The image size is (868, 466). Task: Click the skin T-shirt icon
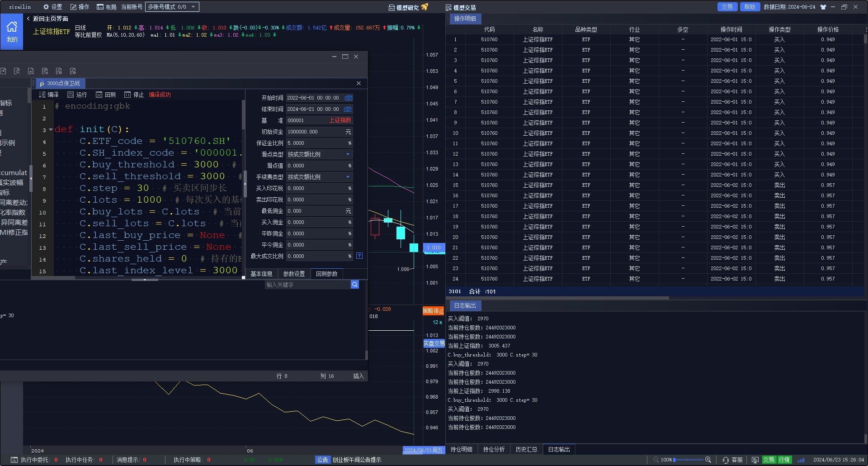823,7
